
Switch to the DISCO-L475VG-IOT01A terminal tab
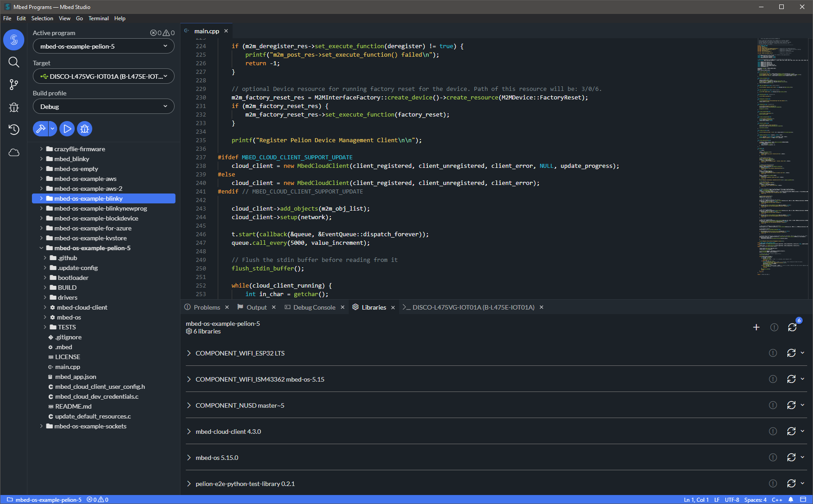pyautogui.click(x=473, y=307)
